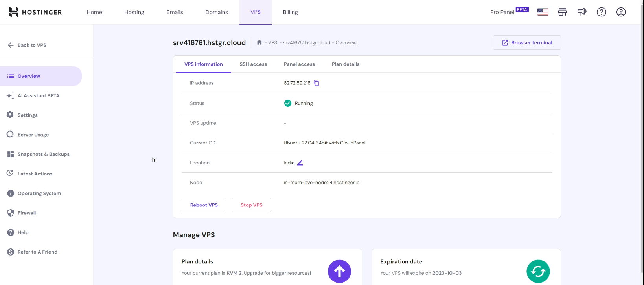644x285 pixels.
Task: Switch to the SSH access tab
Action: [x=253, y=64]
